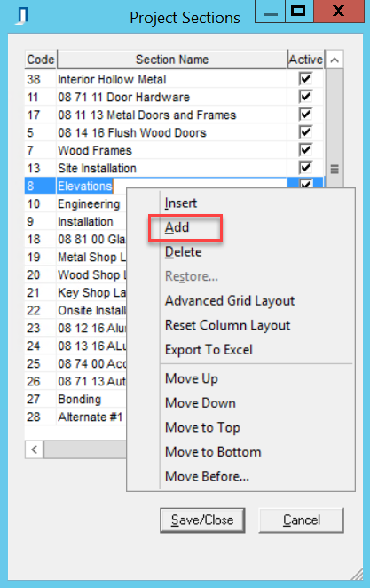This screenshot has width=370, height=588.
Task: Click the application icon in the title bar
Action: tap(22, 17)
